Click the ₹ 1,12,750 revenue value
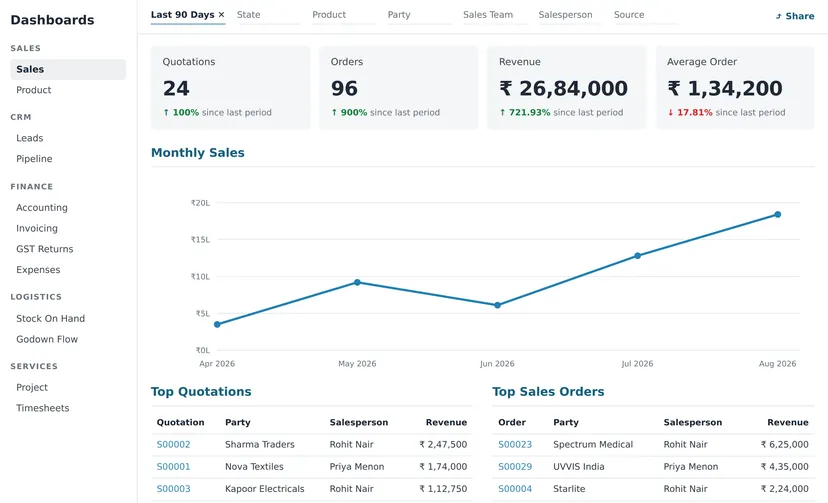828x503 pixels. (443, 489)
